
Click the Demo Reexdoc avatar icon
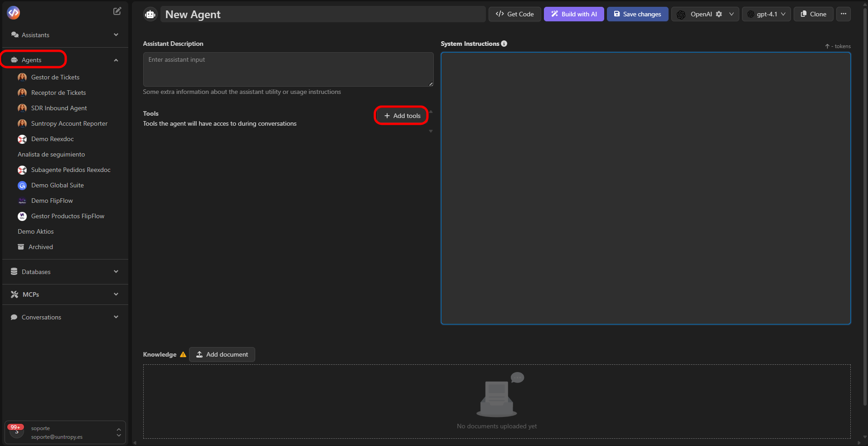click(22, 139)
